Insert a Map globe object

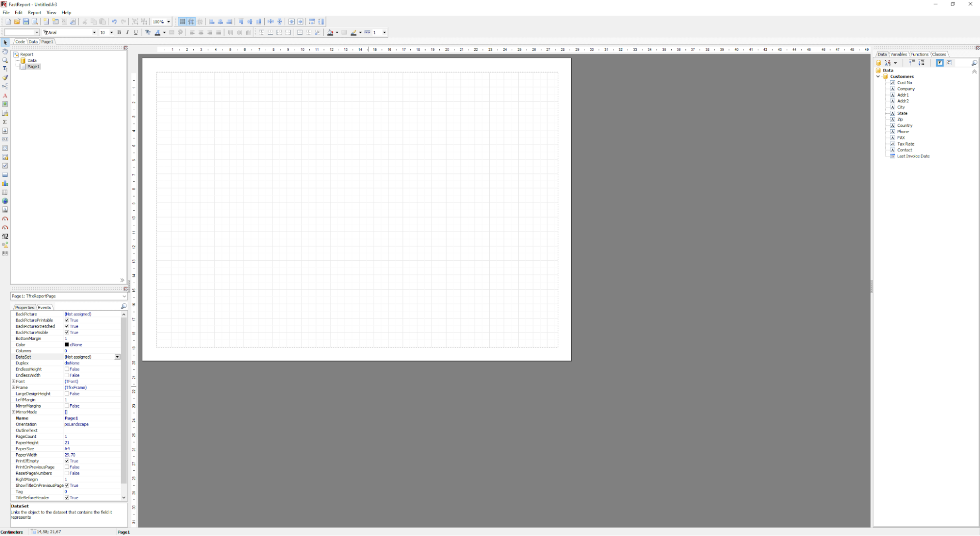(5, 201)
